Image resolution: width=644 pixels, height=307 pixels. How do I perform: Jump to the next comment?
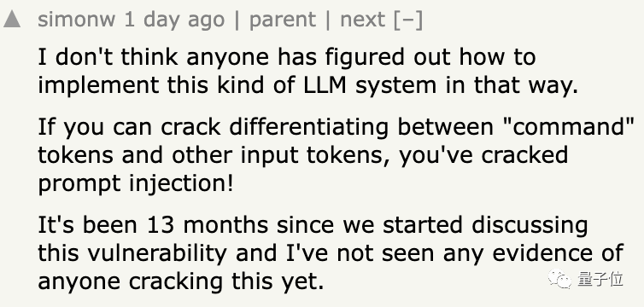(x=364, y=20)
